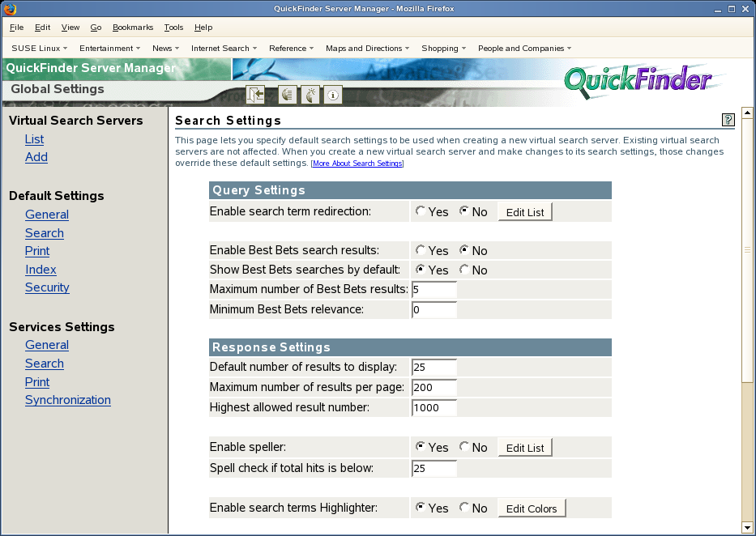Focus Spell check if total hits is below field
The height and width of the screenshot is (536, 756).
[x=434, y=469]
